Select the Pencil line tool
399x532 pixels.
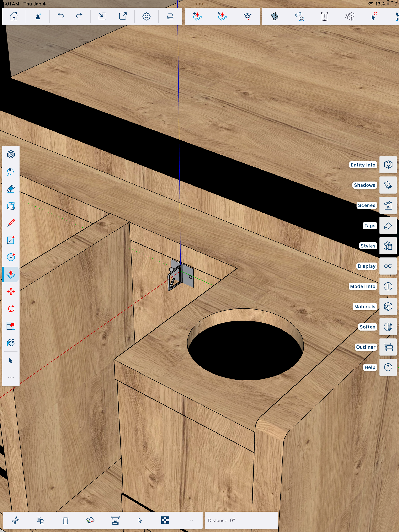pyautogui.click(x=11, y=223)
